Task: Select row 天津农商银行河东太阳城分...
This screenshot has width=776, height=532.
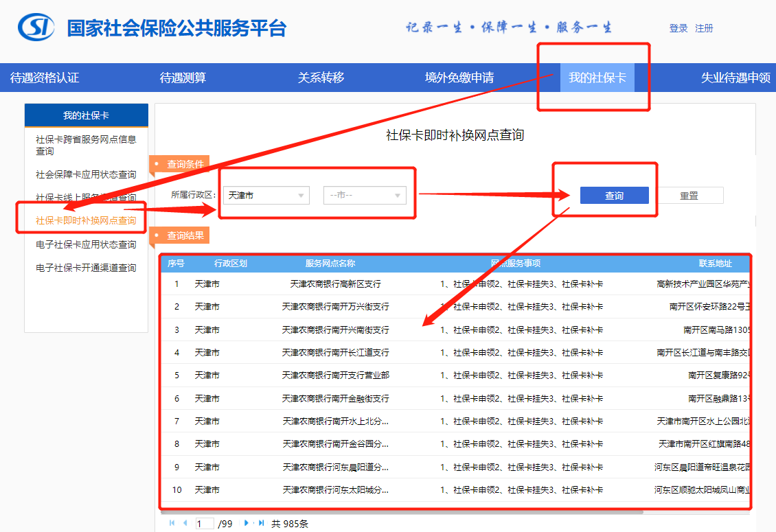Action: point(455,490)
